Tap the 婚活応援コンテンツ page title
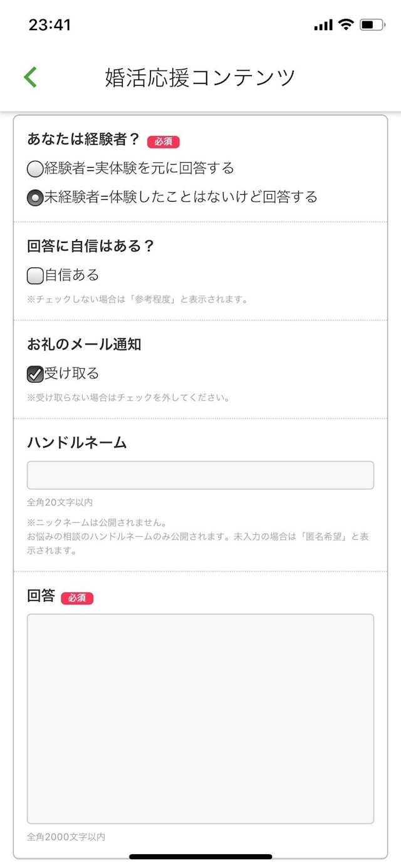 coord(200,77)
